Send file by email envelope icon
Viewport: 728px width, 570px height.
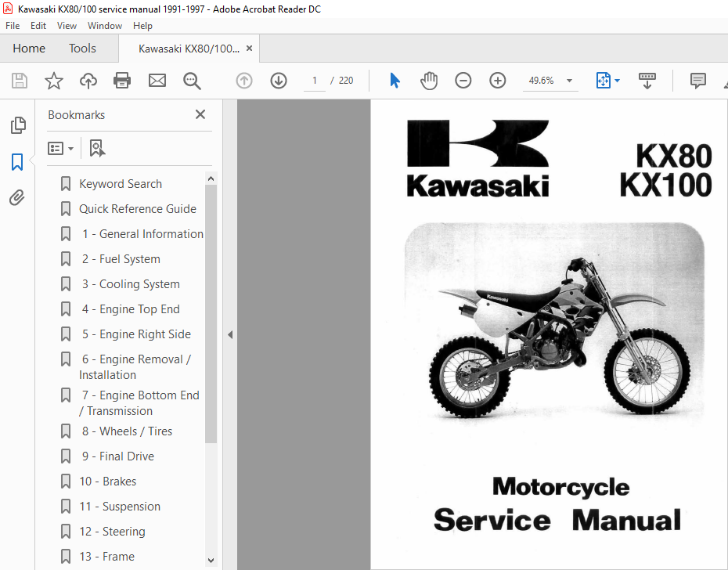tap(157, 81)
